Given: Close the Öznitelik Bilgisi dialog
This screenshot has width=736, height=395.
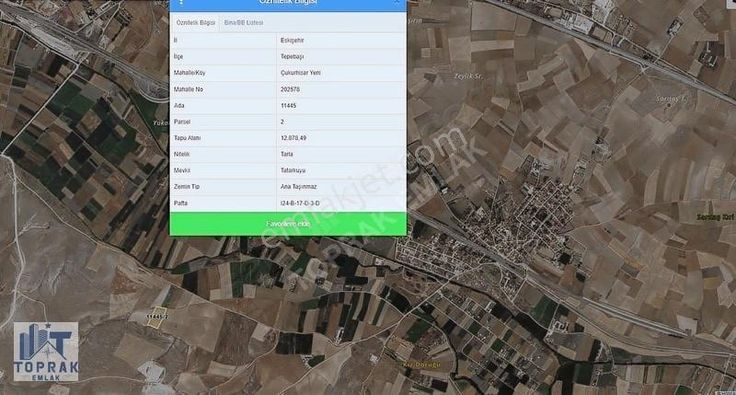Looking at the screenshot, I should point(397,2).
